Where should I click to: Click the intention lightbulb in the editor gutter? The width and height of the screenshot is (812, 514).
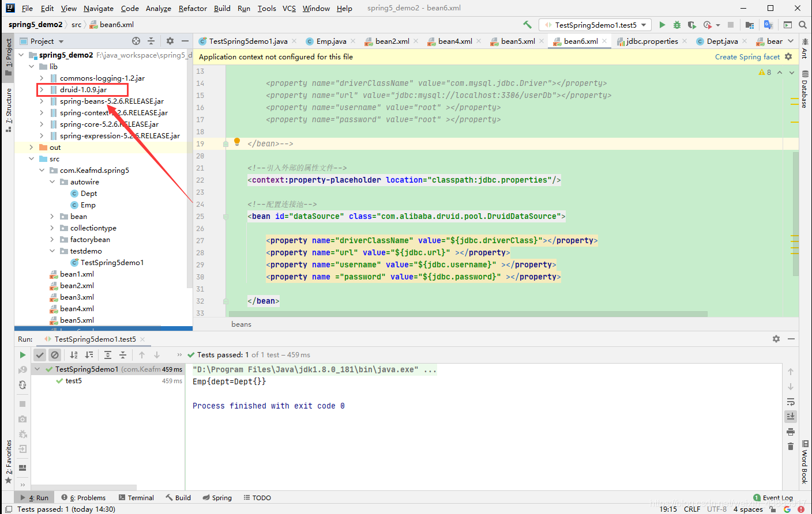coord(236,142)
